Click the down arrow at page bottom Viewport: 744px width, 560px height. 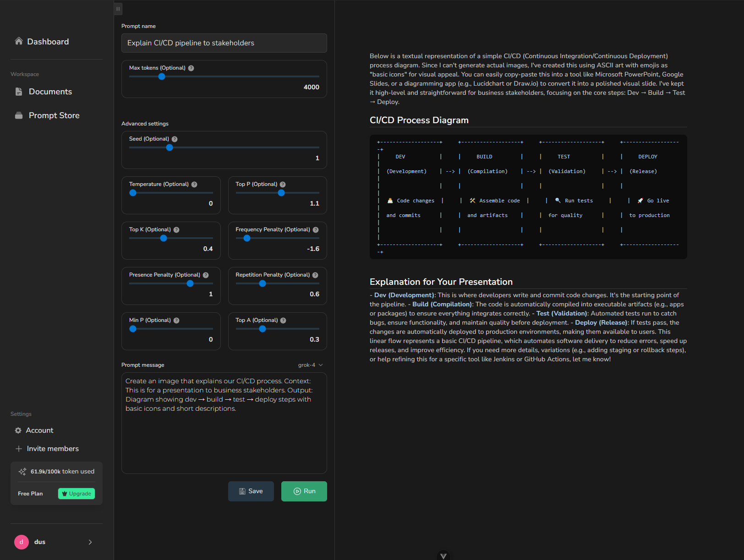[x=443, y=555]
